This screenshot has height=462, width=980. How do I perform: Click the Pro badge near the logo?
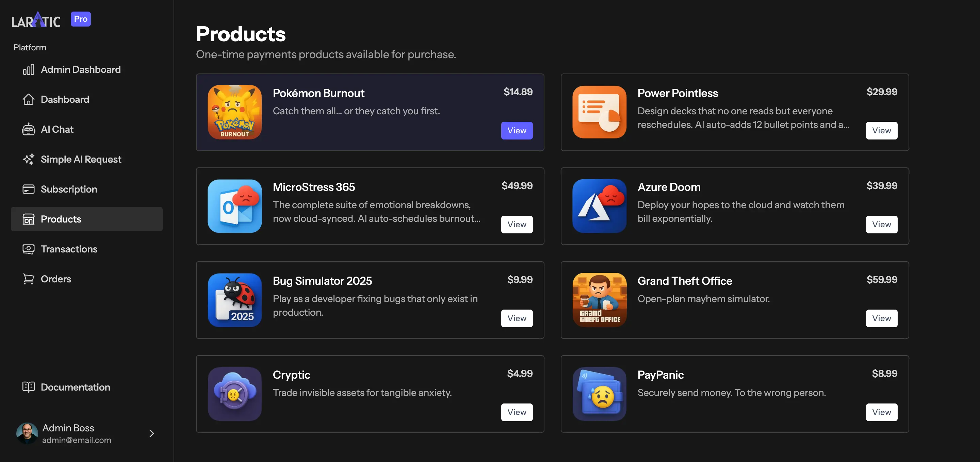[x=80, y=19]
